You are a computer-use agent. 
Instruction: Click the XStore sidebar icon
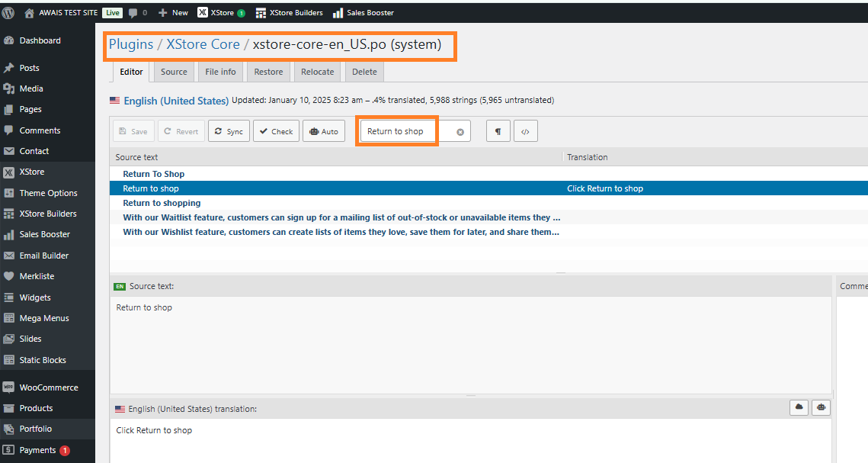tap(9, 172)
